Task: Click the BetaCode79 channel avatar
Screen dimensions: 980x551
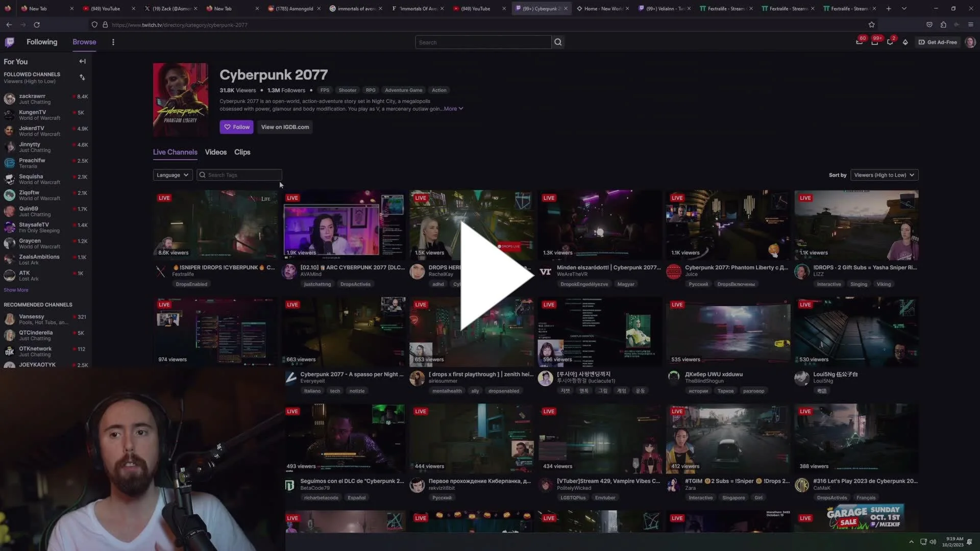Action: tap(289, 485)
